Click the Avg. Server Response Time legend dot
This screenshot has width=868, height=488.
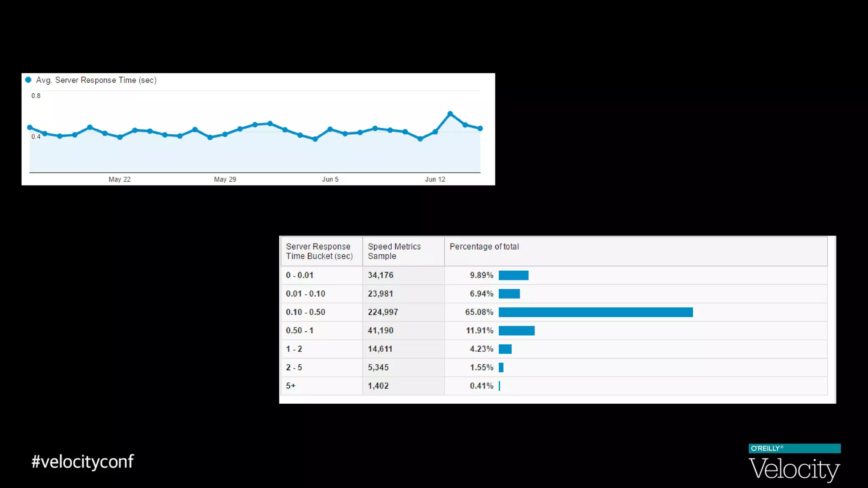coord(28,80)
